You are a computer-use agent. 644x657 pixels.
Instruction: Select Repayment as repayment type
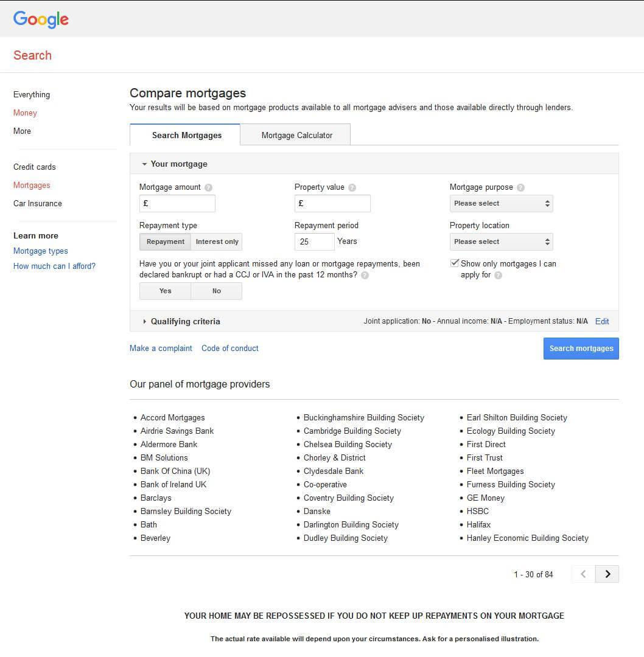coord(165,242)
